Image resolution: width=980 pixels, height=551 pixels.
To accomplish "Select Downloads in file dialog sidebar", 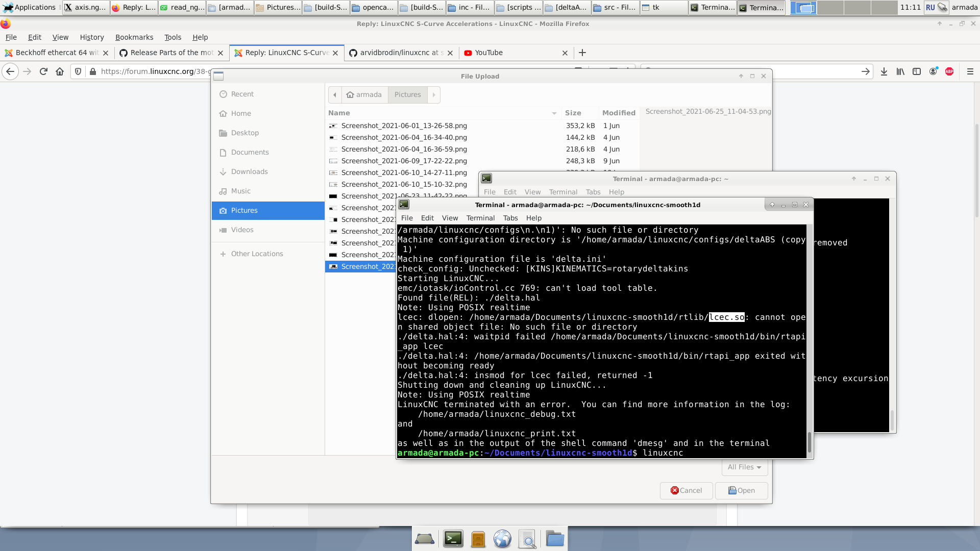I will point(268,172).
